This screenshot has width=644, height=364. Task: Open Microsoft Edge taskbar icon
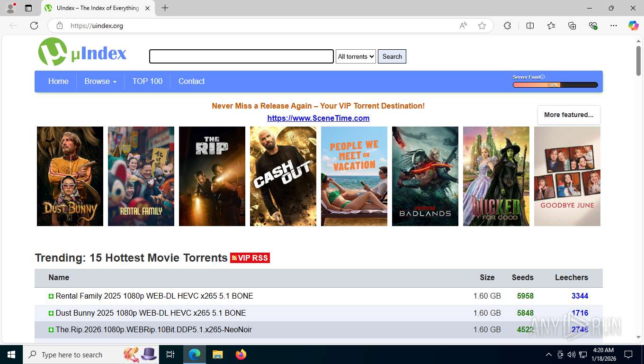[x=194, y=355]
